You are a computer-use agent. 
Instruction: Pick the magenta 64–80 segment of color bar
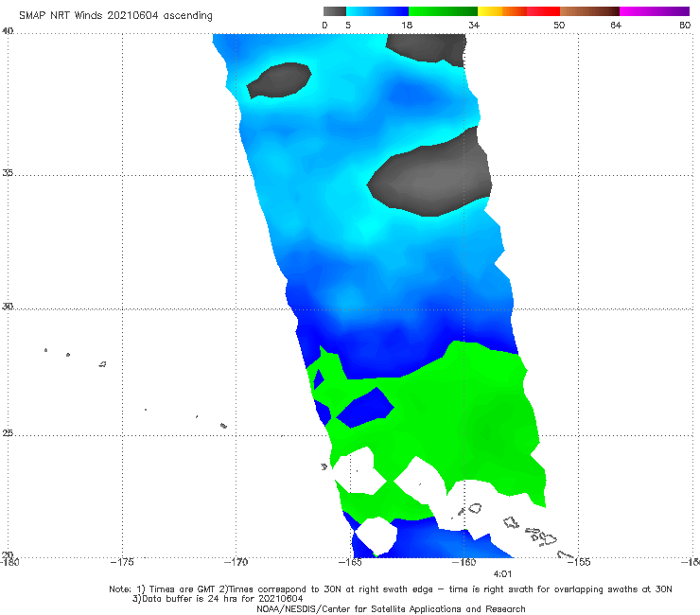pyautogui.click(x=655, y=11)
